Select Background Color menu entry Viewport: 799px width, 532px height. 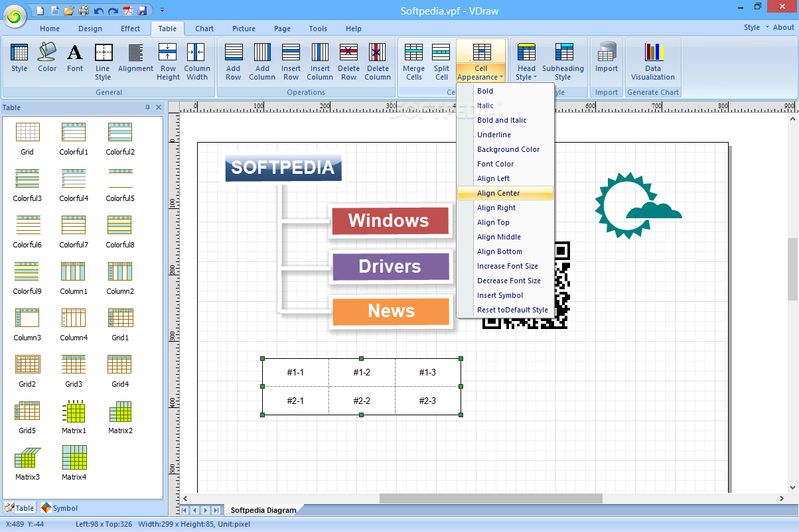click(505, 149)
